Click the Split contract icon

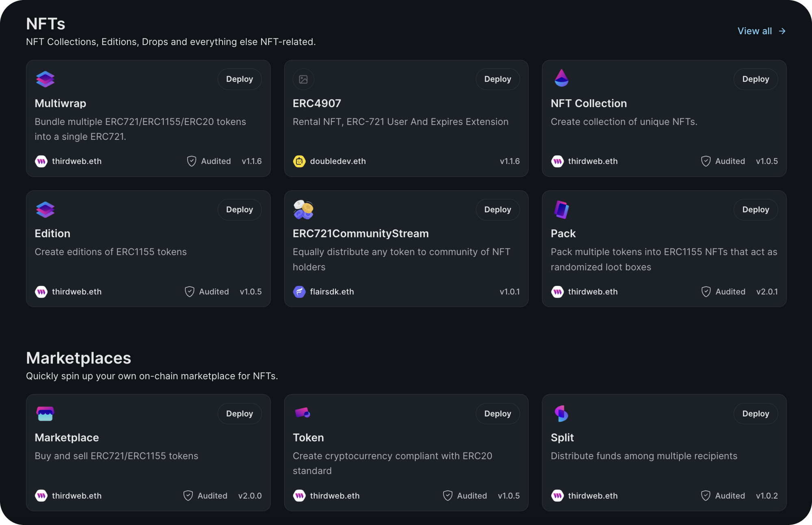click(561, 414)
